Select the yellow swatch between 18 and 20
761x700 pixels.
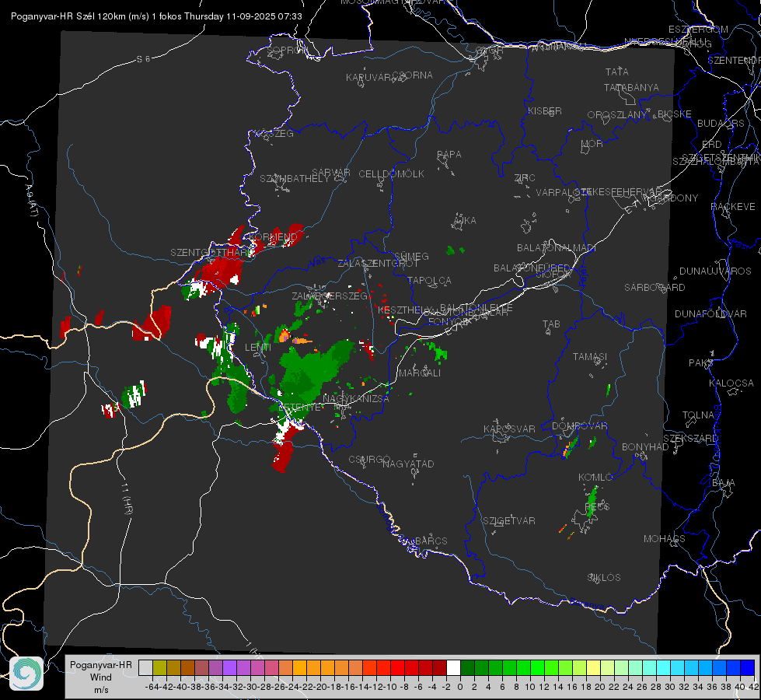(593, 667)
